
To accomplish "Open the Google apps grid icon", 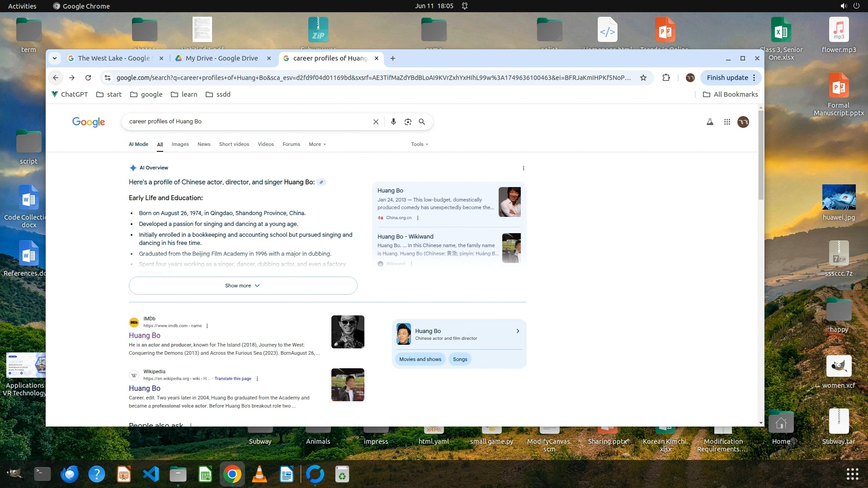I will pos(727,122).
